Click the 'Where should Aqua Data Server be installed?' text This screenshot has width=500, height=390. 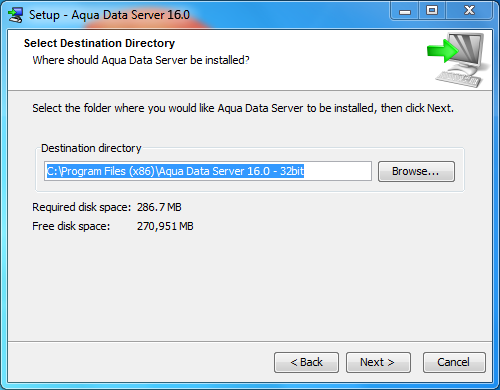click(141, 60)
